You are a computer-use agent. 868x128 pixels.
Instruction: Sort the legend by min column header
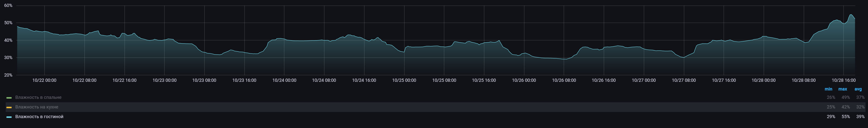(x=828, y=89)
